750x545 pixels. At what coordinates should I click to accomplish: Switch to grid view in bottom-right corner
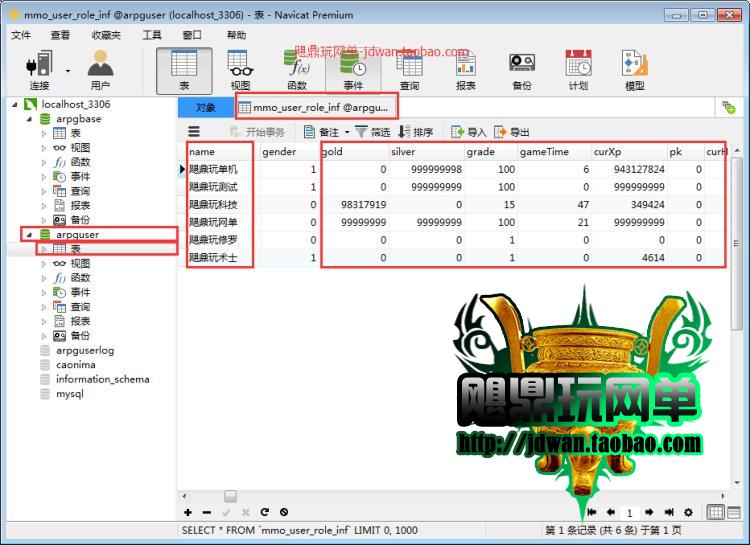716,512
